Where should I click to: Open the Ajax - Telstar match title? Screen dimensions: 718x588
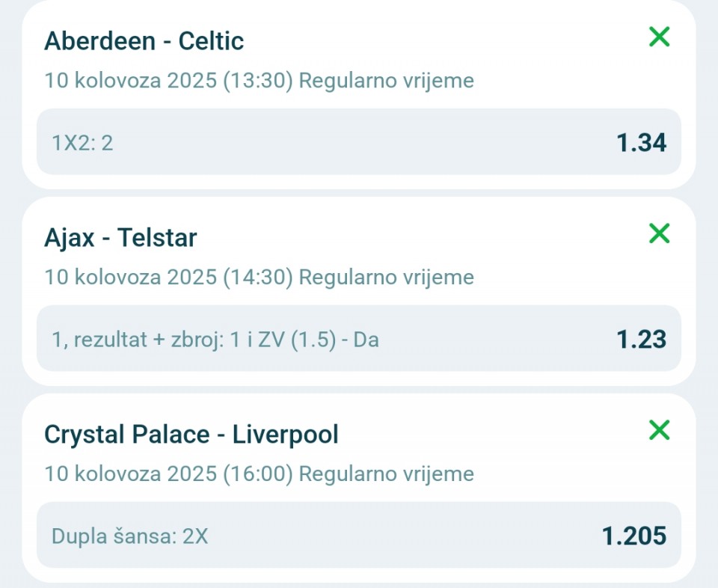pos(120,238)
